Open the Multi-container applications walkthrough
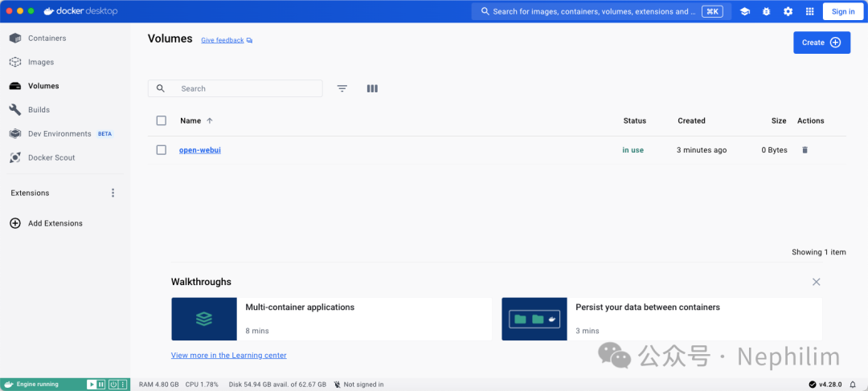 [332, 319]
